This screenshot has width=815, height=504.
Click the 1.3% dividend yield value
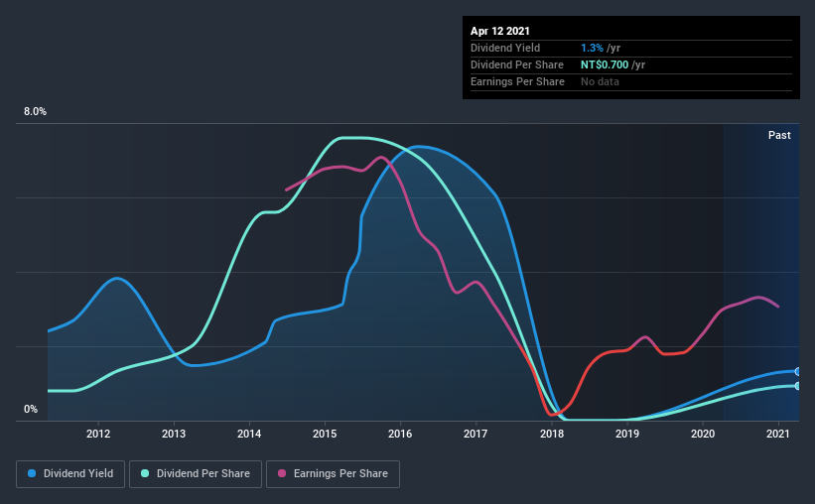click(592, 48)
